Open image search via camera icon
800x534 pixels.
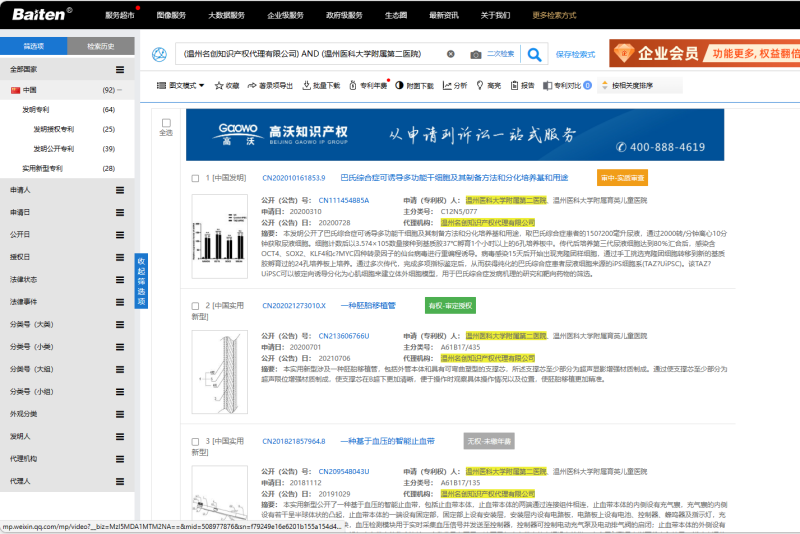pos(476,55)
